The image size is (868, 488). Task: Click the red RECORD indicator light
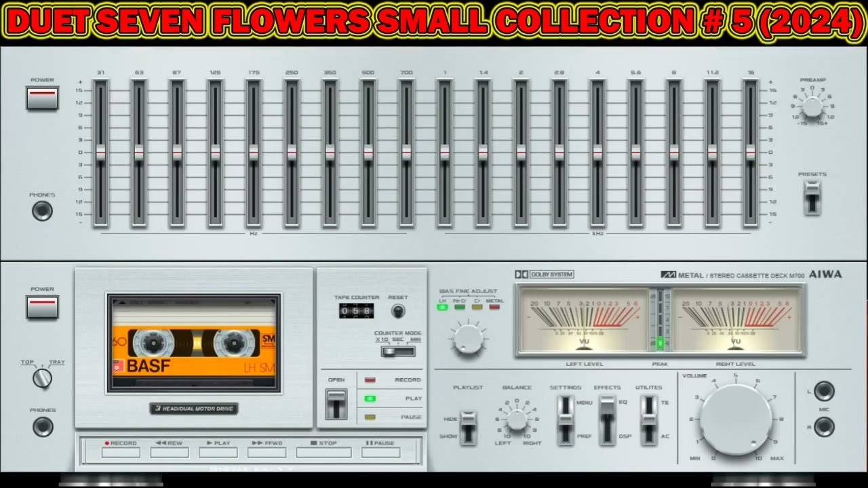370,380
